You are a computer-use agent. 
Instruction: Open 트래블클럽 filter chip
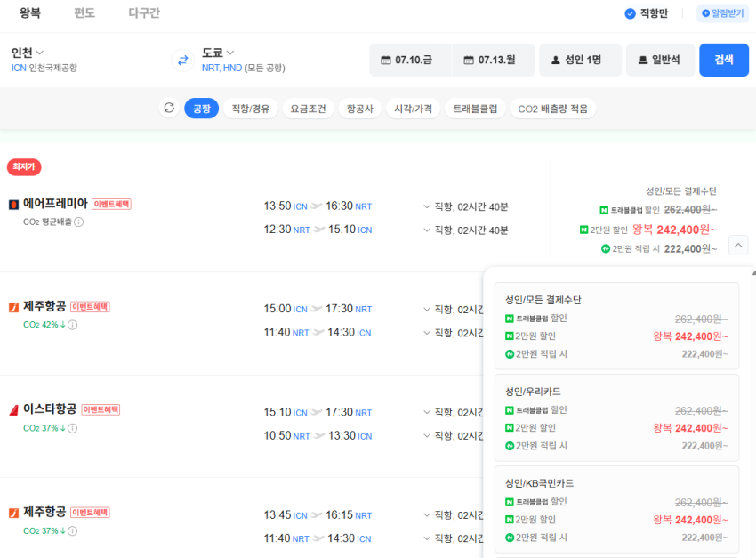coord(475,109)
